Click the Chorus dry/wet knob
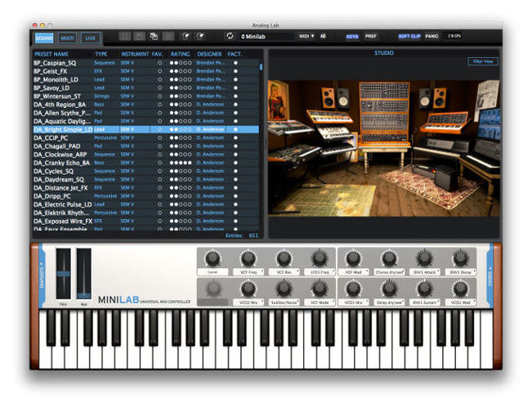Image resolution: width=532 pixels, height=408 pixels. 389,258
